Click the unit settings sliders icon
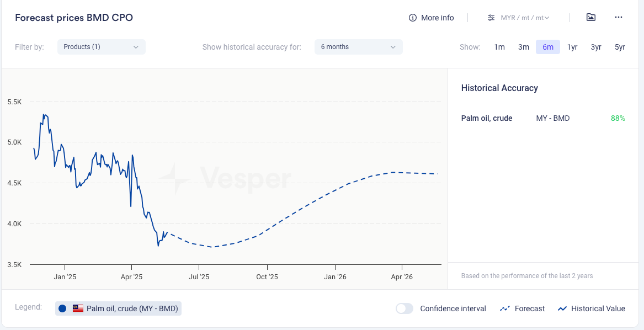The height and width of the screenshot is (330, 644). 491,18
